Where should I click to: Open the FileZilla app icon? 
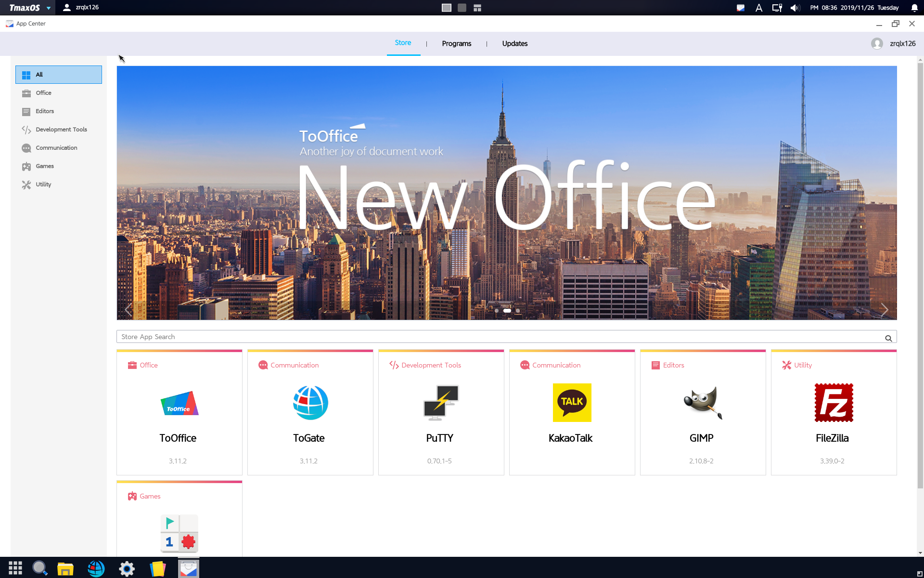pos(834,403)
